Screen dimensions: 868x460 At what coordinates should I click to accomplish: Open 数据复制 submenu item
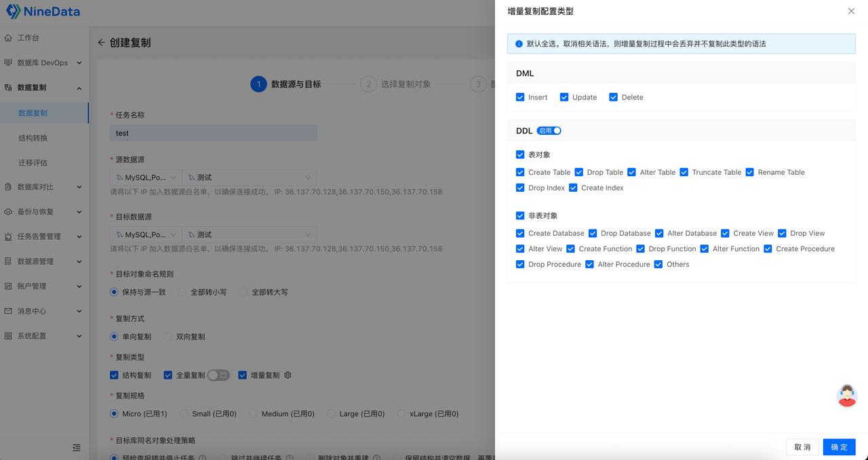44,113
